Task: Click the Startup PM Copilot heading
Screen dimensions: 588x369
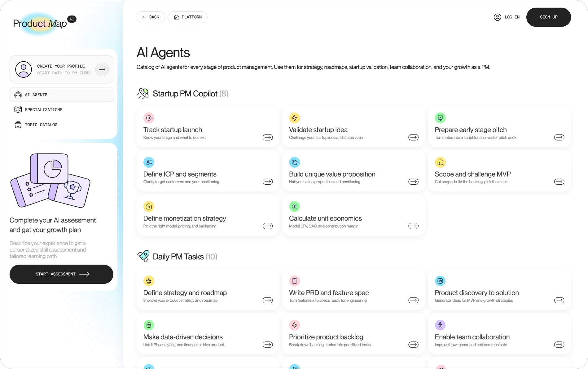Action: click(x=191, y=94)
